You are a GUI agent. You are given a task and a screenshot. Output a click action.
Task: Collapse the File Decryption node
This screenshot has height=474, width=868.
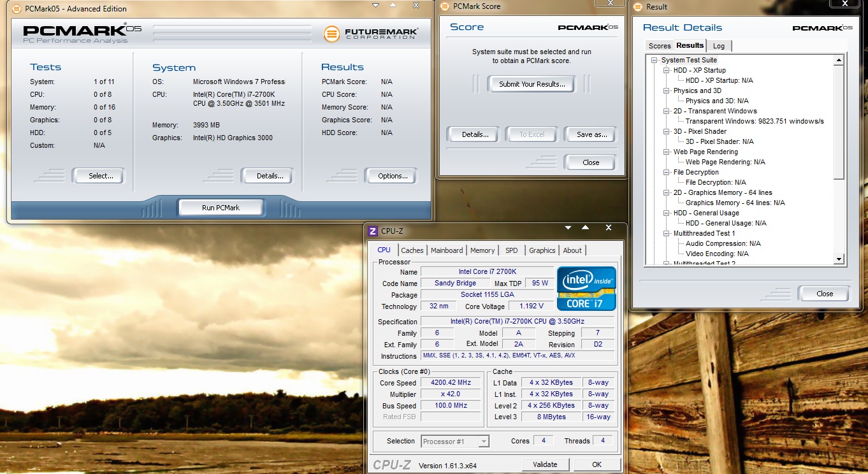[x=666, y=172]
